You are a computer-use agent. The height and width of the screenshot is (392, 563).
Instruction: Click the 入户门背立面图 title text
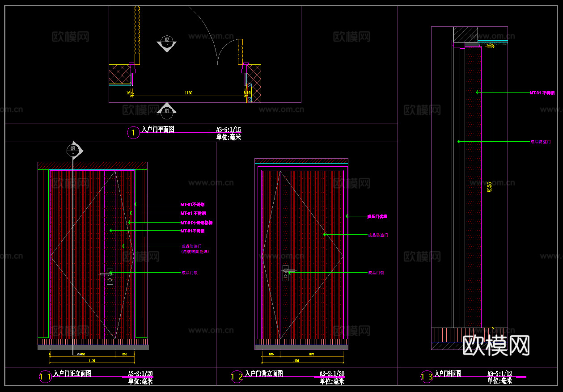pyautogui.click(x=264, y=373)
